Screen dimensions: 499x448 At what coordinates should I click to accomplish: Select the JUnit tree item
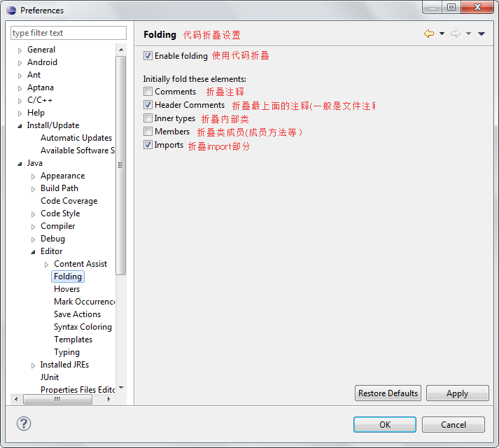[50, 377]
